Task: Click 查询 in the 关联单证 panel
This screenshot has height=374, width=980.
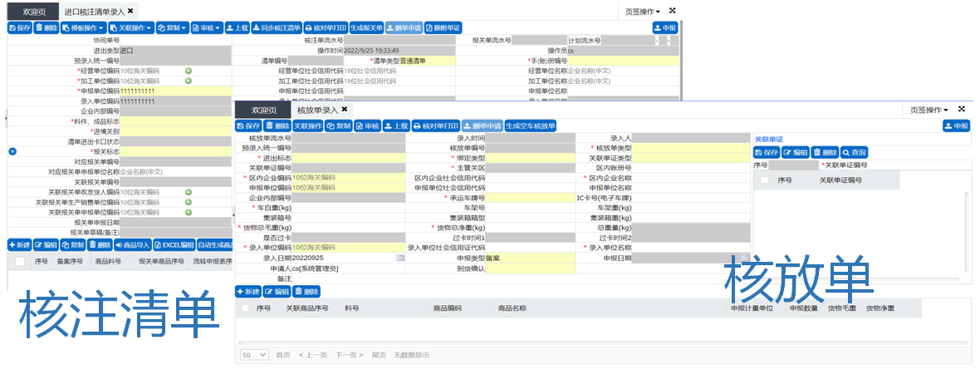Action: click(x=854, y=152)
